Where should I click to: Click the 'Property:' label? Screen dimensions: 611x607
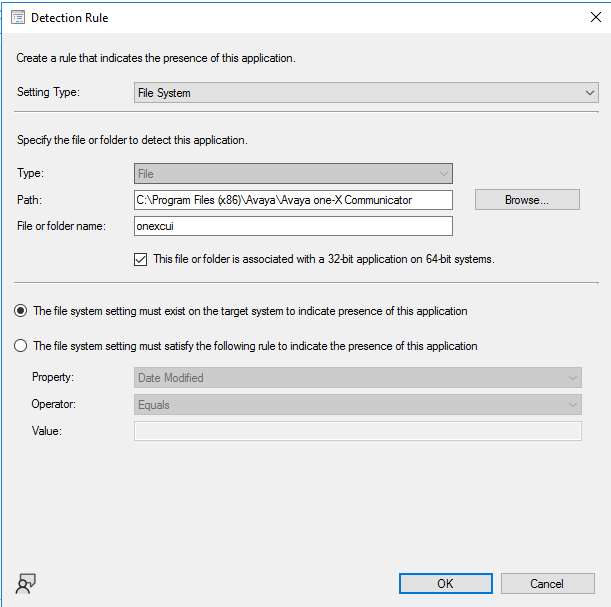click(53, 377)
